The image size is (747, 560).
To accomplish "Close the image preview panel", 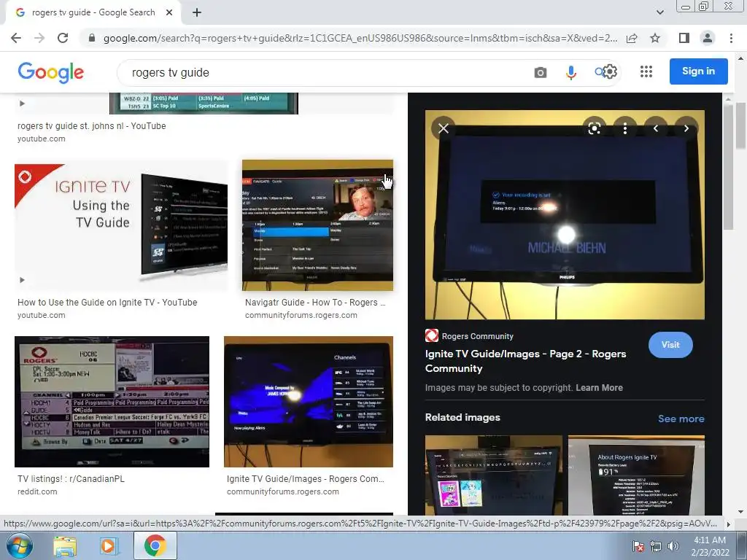I will click(443, 128).
